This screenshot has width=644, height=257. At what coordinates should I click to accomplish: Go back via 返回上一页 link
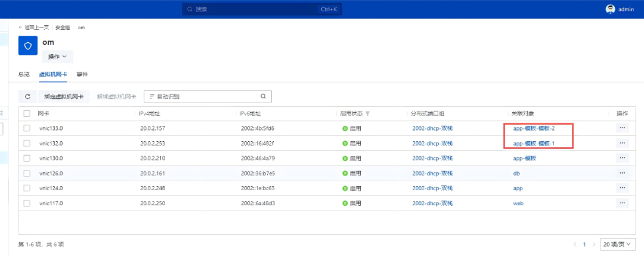tap(33, 27)
